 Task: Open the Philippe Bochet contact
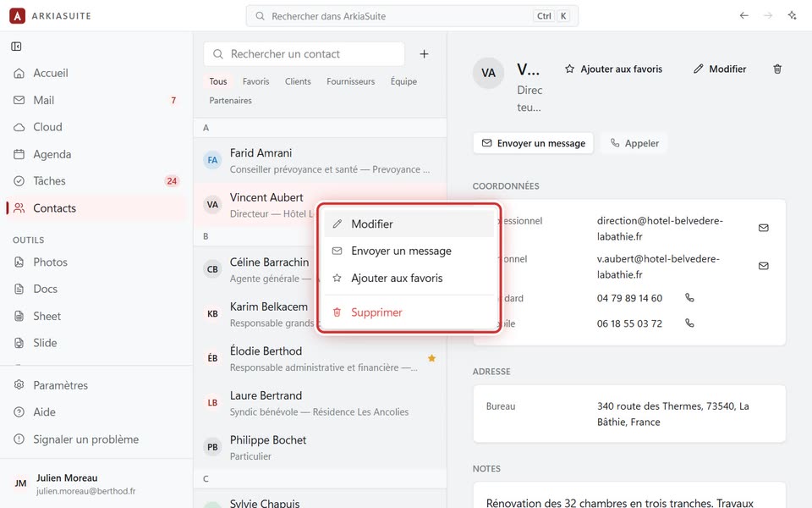[320, 448]
